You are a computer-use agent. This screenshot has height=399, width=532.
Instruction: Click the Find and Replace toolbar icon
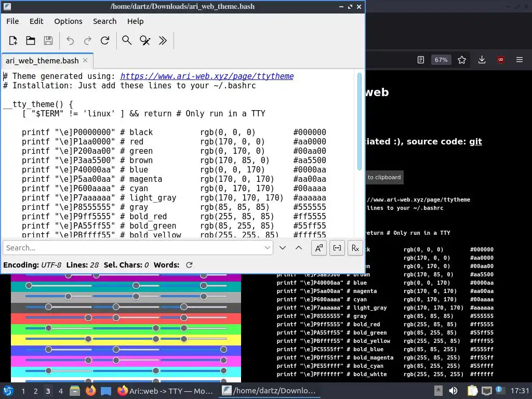click(145, 41)
